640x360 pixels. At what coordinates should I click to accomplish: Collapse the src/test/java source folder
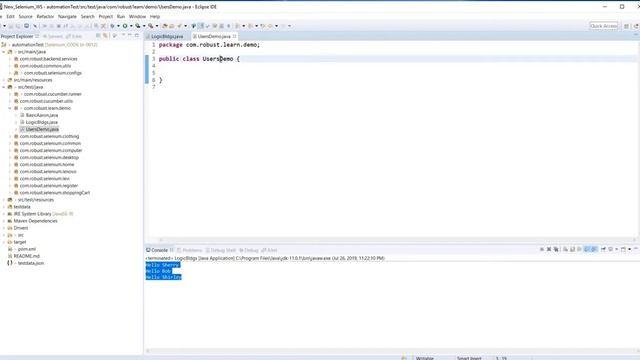[4, 87]
